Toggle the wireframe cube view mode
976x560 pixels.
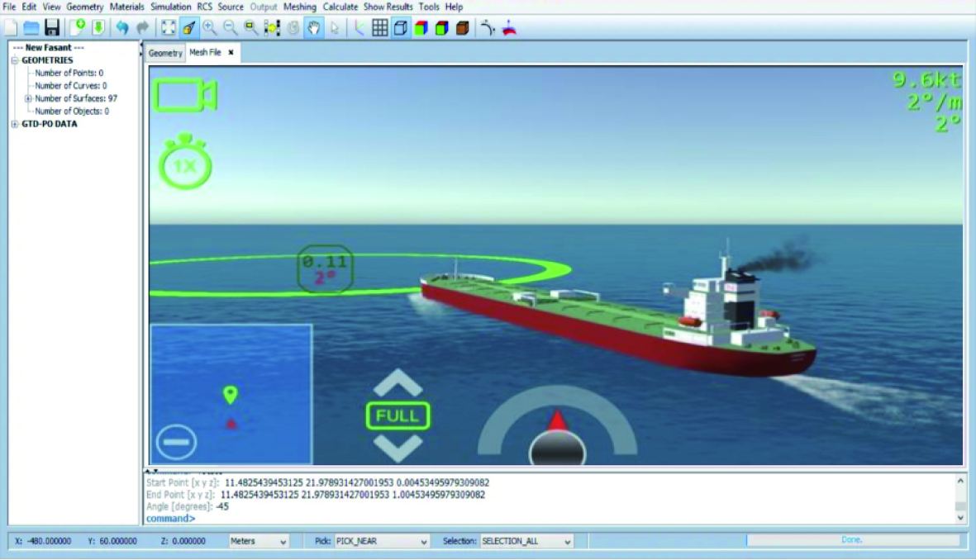click(x=400, y=27)
